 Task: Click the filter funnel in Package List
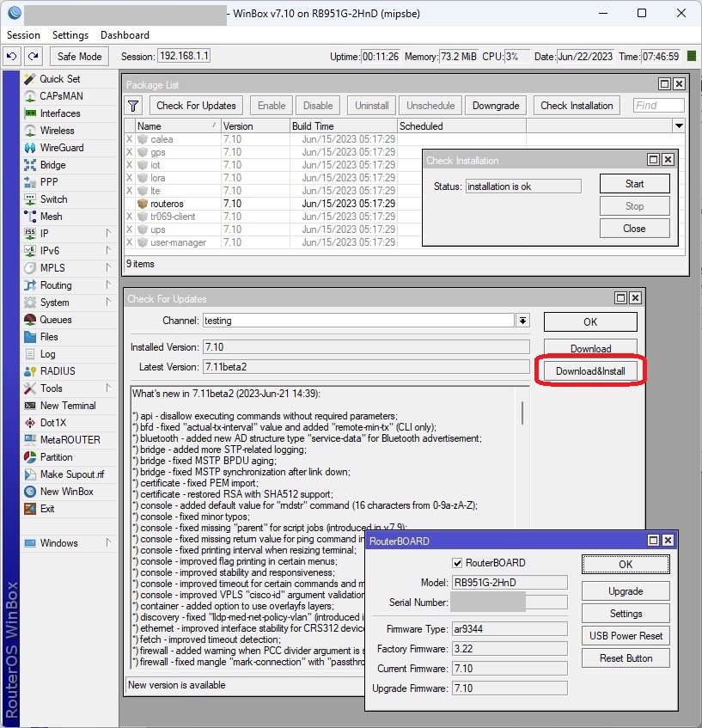133,106
